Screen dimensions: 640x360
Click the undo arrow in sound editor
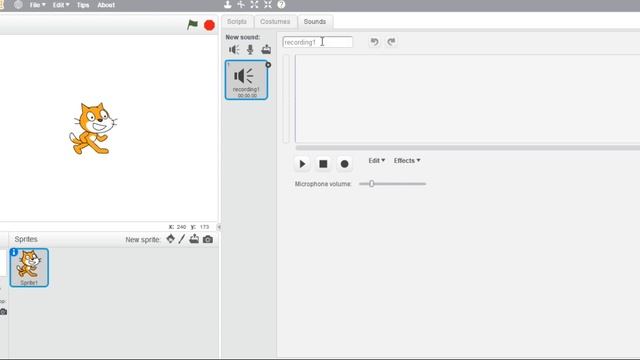374,42
